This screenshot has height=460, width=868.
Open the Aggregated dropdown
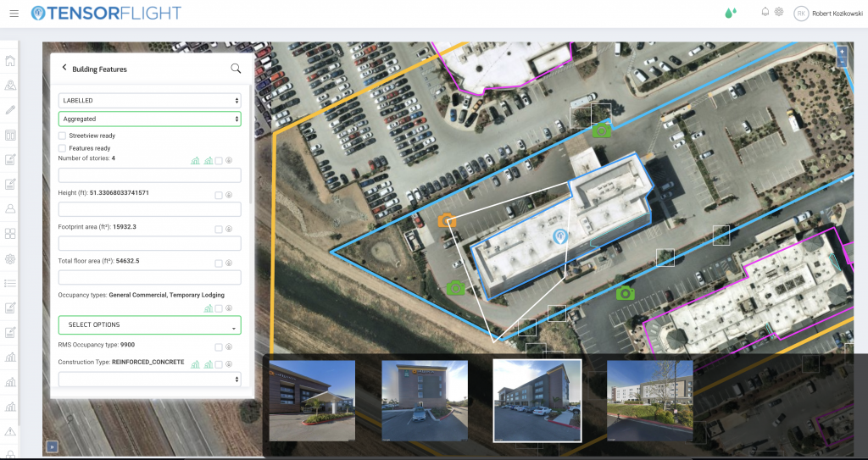click(x=149, y=119)
